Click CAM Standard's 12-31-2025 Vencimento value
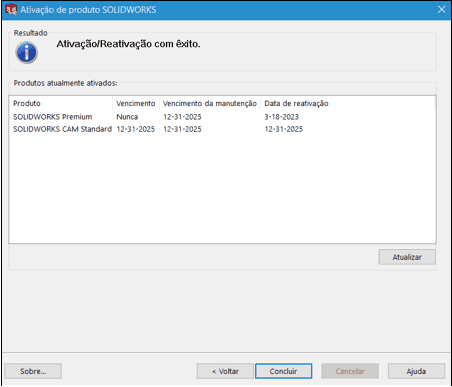This screenshot has width=452, height=387. (x=136, y=129)
